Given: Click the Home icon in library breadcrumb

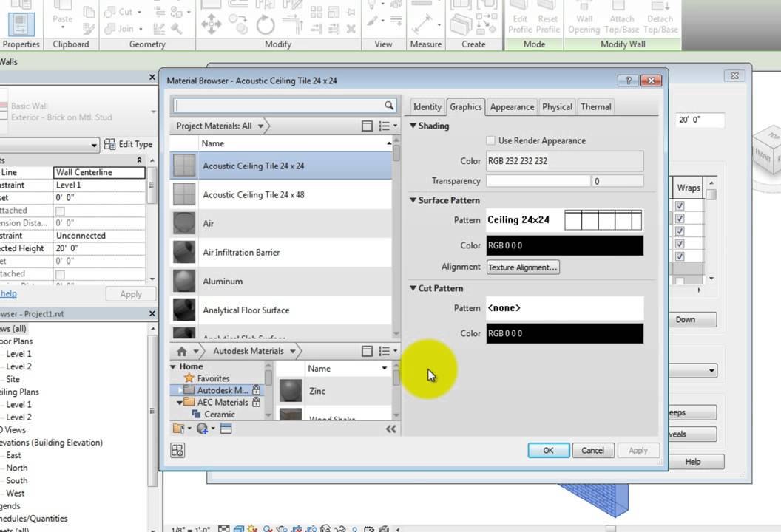Looking at the screenshot, I should [x=182, y=352].
